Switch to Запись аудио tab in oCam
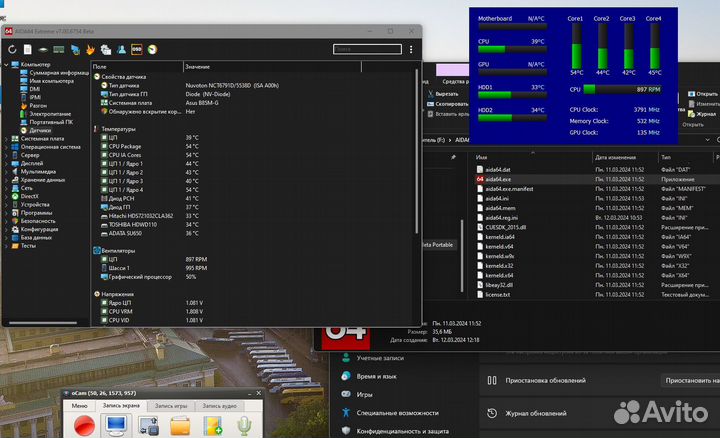This screenshot has width=720, height=438. click(219, 406)
